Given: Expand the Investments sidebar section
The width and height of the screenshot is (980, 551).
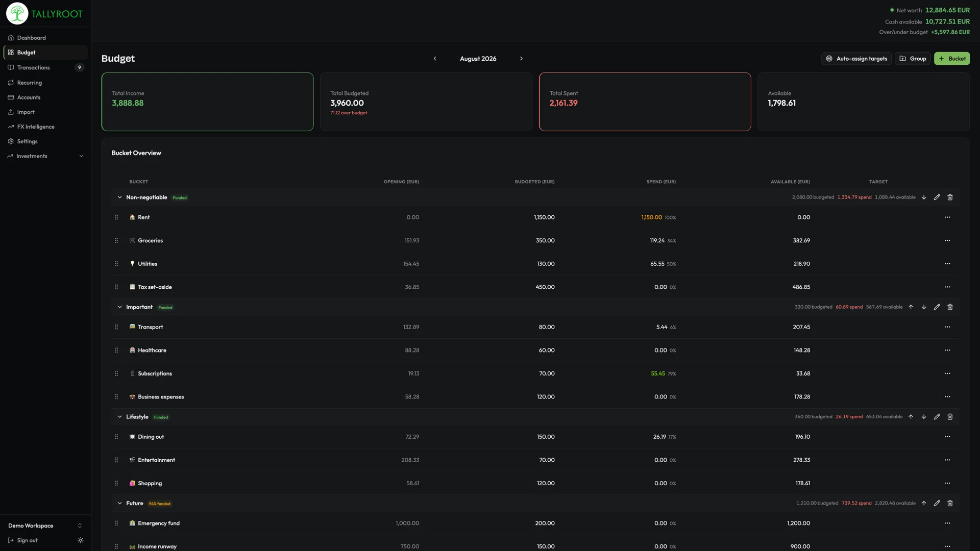Looking at the screenshot, I should pos(45,156).
